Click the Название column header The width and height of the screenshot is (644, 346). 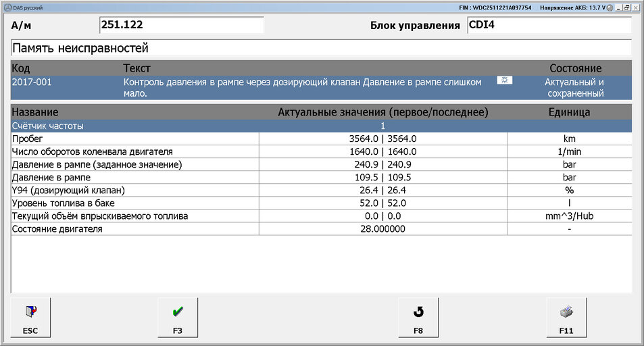35,112
